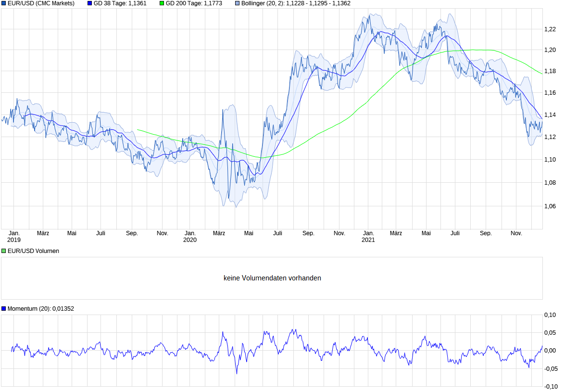Image resolution: width=565 pixels, height=392 pixels.
Task: Click the Jan. 2021 axis label
Action: (369, 236)
